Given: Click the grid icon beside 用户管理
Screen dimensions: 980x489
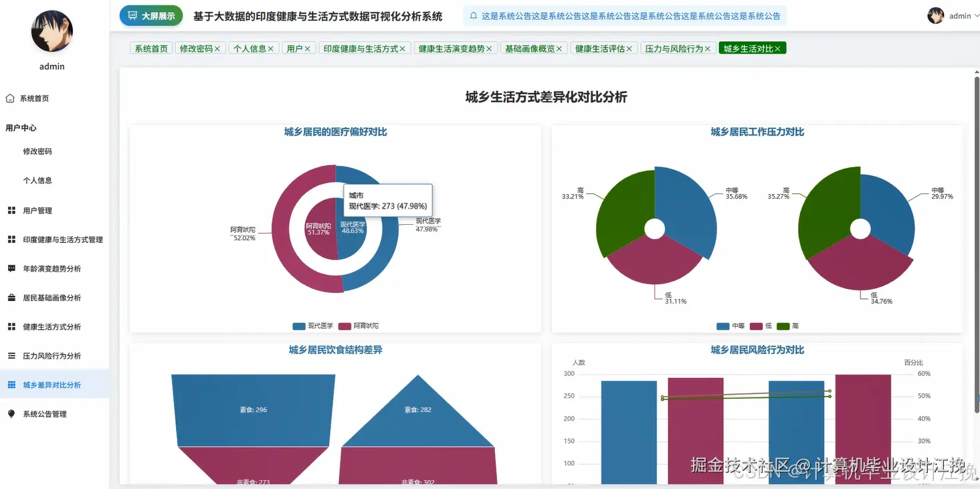Looking at the screenshot, I should pos(11,210).
